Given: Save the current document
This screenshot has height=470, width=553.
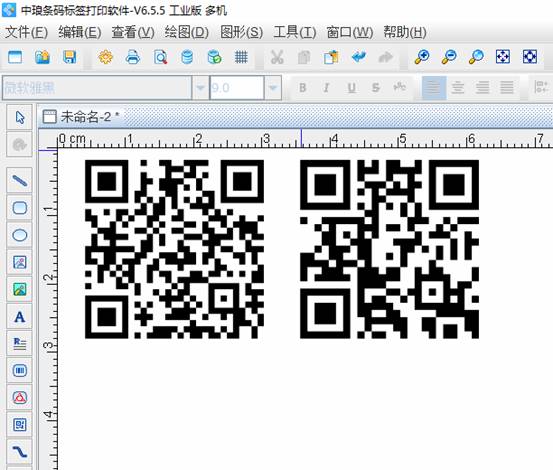Looking at the screenshot, I should point(69,57).
